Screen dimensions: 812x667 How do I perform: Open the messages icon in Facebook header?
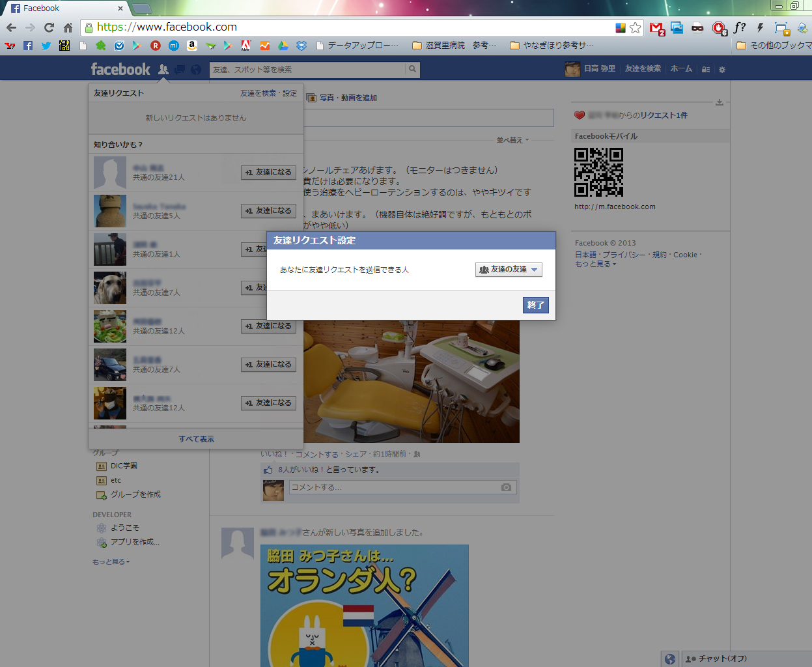(180, 69)
